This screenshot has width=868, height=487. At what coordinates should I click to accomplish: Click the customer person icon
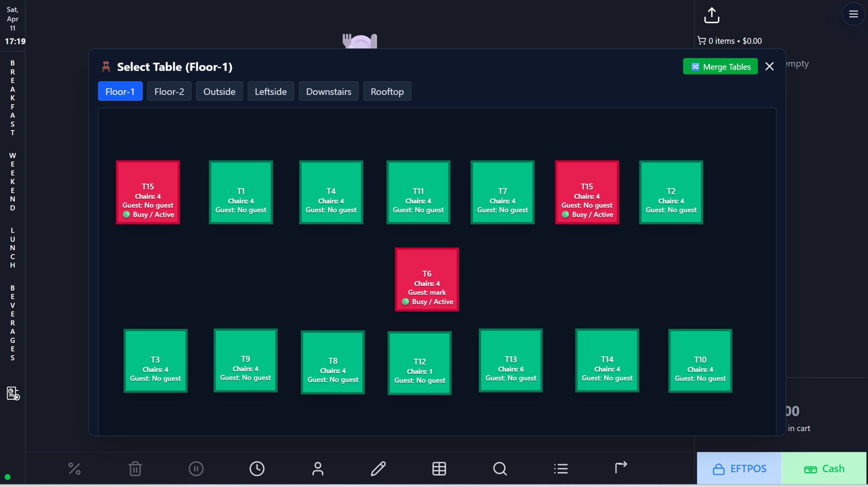tap(318, 469)
